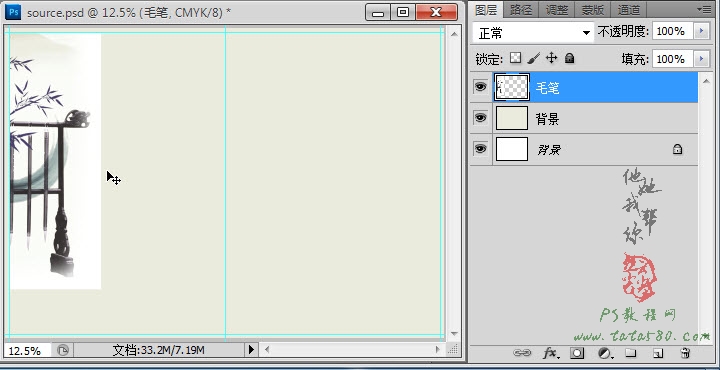
Task: Click the link layers icon
Action: (x=522, y=353)
